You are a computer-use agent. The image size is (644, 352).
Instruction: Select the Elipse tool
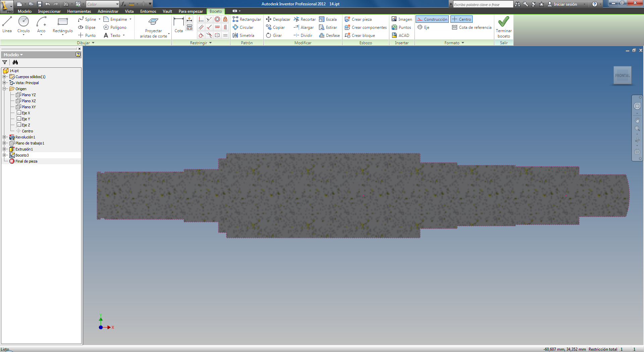pyautogui.click(x=87, y=27)
